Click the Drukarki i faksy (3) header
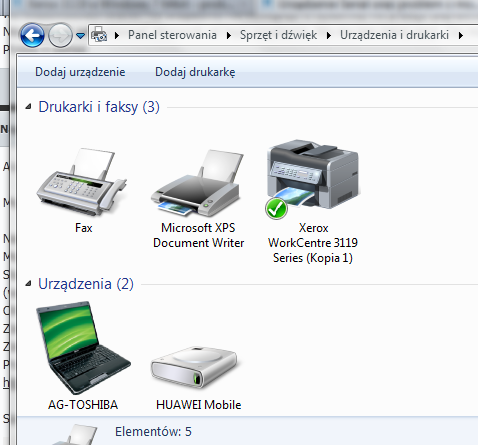478x445 pixels. (99, 107)
